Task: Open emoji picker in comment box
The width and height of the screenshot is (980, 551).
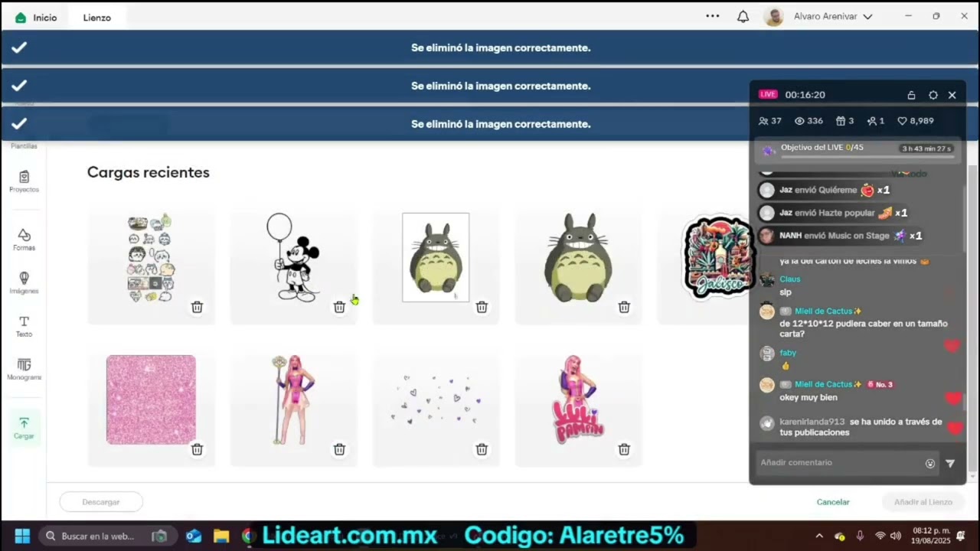Action: pyautogui.click(x=930, y=463)
